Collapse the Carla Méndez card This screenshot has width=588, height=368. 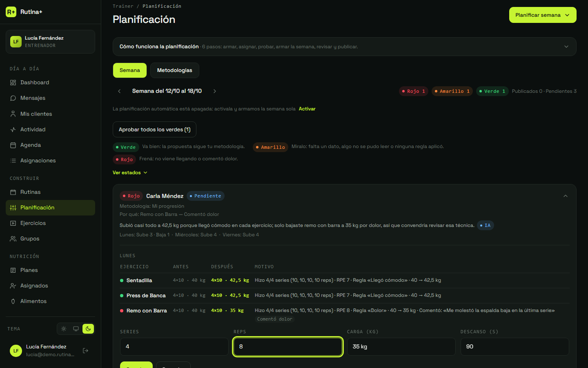[566, 196]
